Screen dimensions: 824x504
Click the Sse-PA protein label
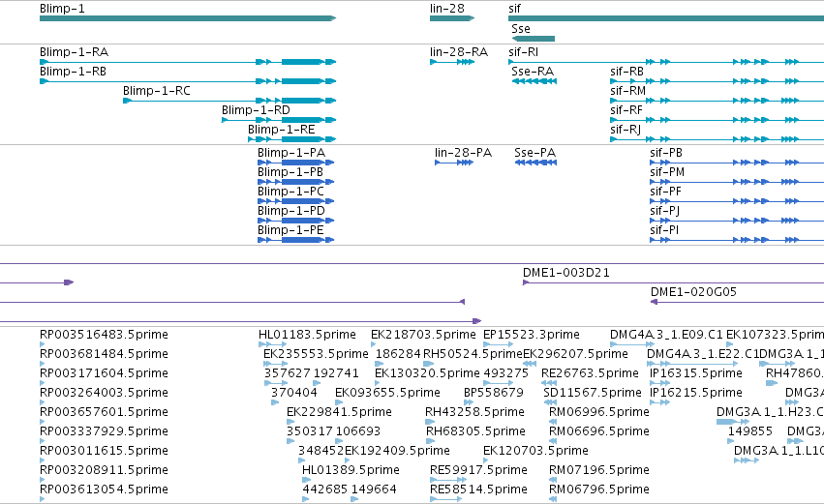534,153
